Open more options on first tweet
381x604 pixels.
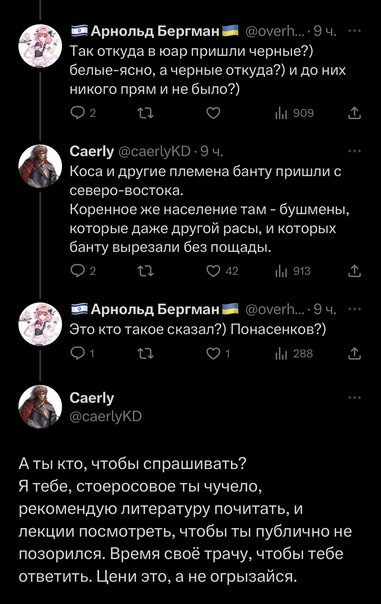(x=354, y=31)
